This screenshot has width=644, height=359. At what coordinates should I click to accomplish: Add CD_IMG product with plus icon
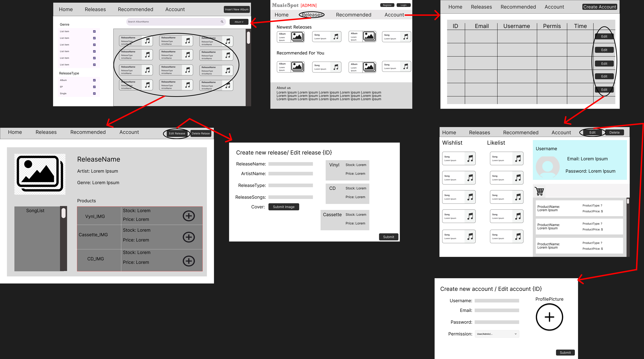click(189, 261)
